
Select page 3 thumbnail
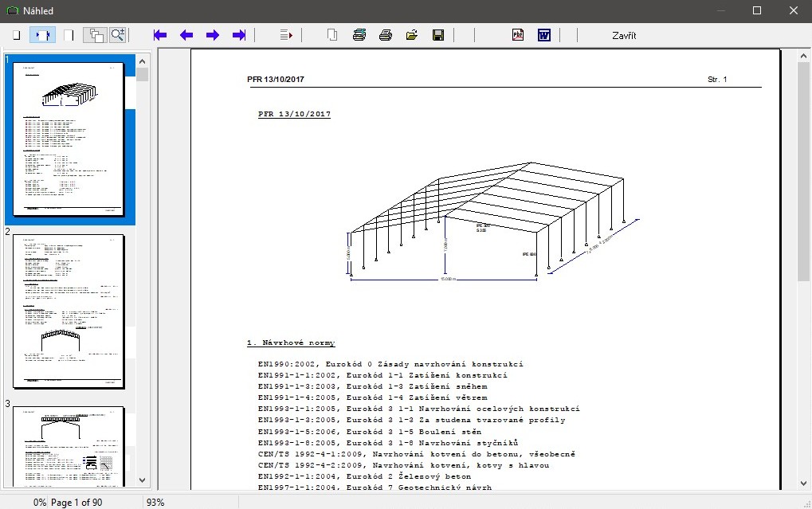pyautogui.click(x=69, y=446)
